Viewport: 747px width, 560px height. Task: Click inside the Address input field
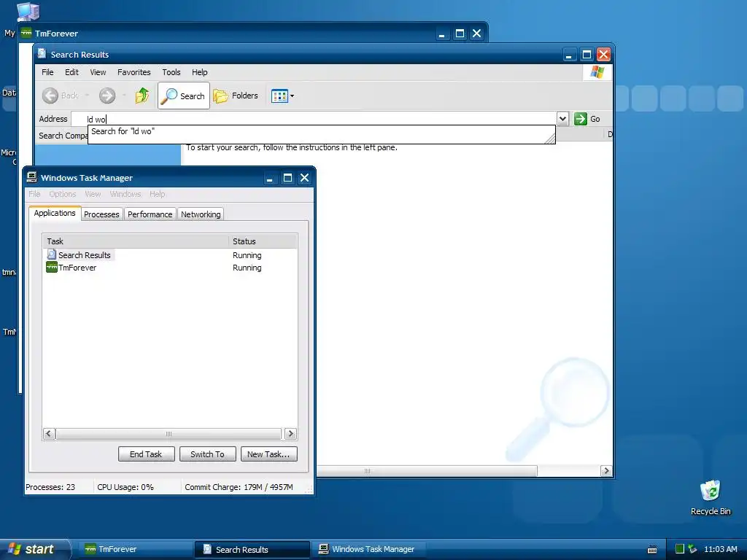point(314,119)
